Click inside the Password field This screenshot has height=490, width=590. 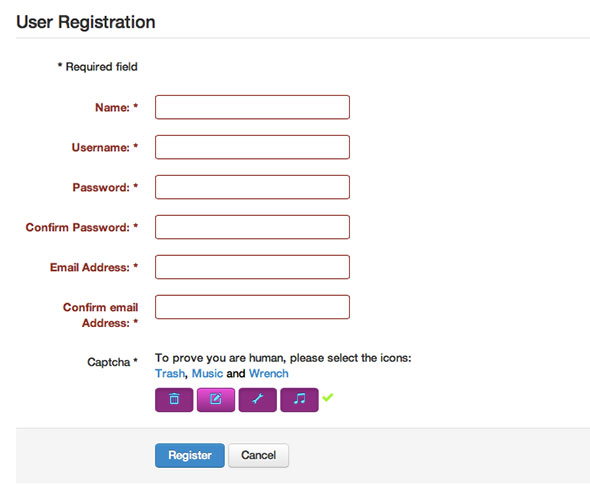[x=252, y=187]
